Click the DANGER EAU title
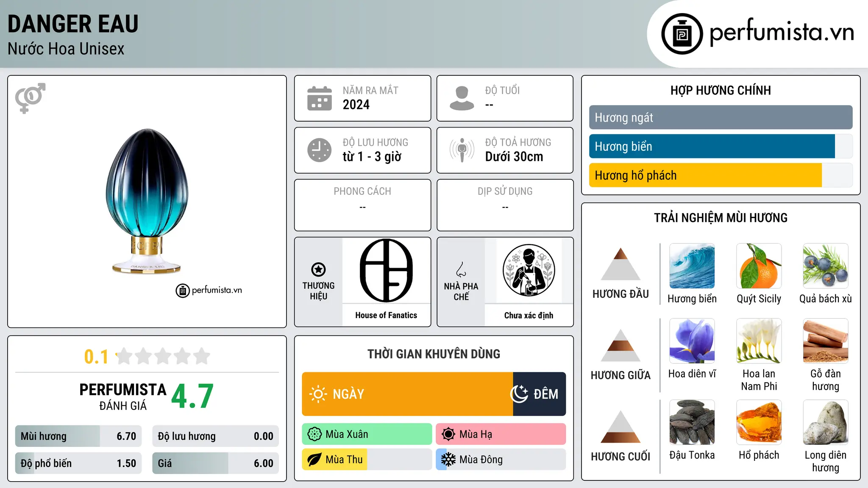Image resolution: width=868 pixels, height=488 pixels. coord(73,24)
